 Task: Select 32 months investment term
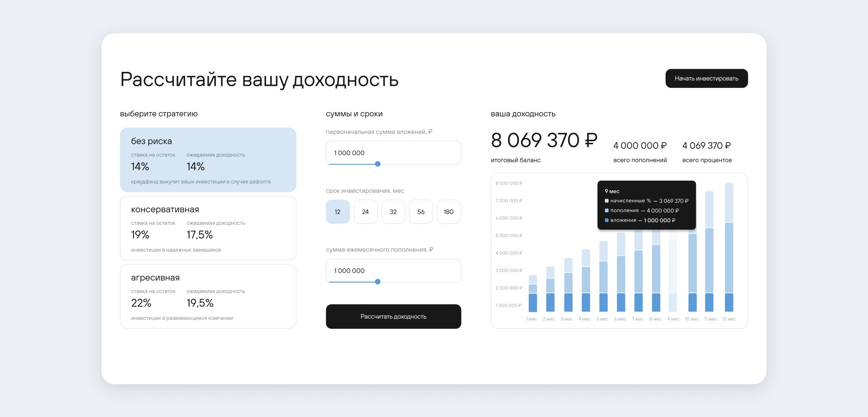393,212
